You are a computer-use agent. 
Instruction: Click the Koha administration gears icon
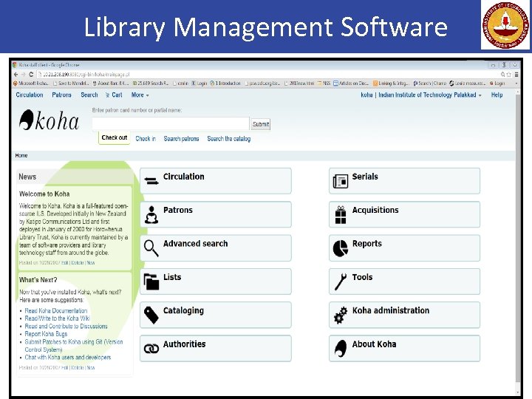pyautogui.click(x=341, y=315)
